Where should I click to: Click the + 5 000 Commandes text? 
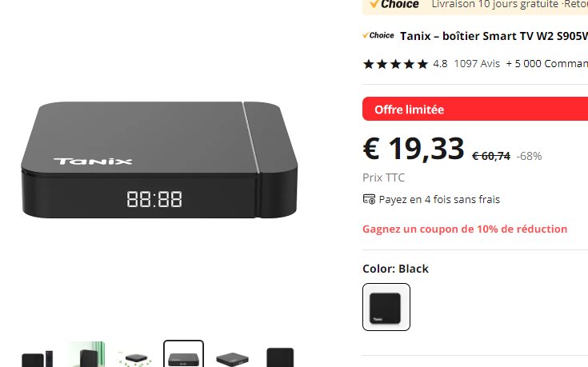[546, 64]
